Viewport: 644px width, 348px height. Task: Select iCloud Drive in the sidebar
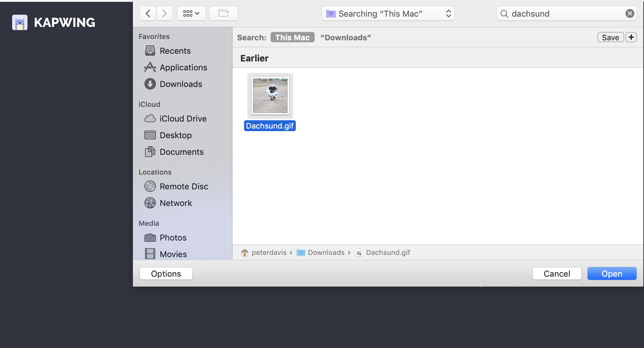coord(183,119)
